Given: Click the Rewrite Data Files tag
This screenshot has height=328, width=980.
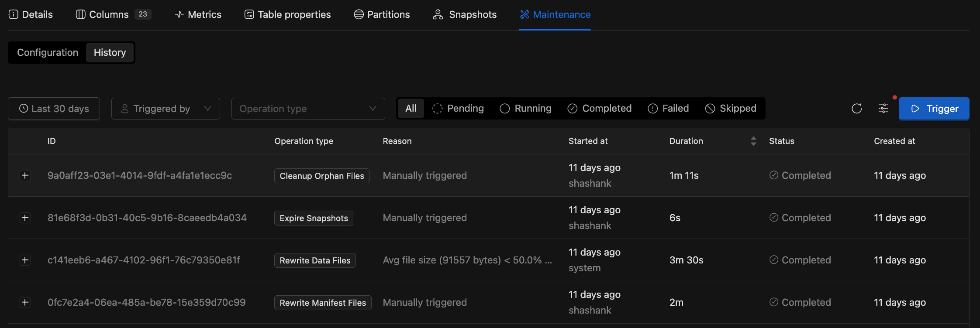Looking at the screenshot, I should pyautogui.click(x=315, y=260).
